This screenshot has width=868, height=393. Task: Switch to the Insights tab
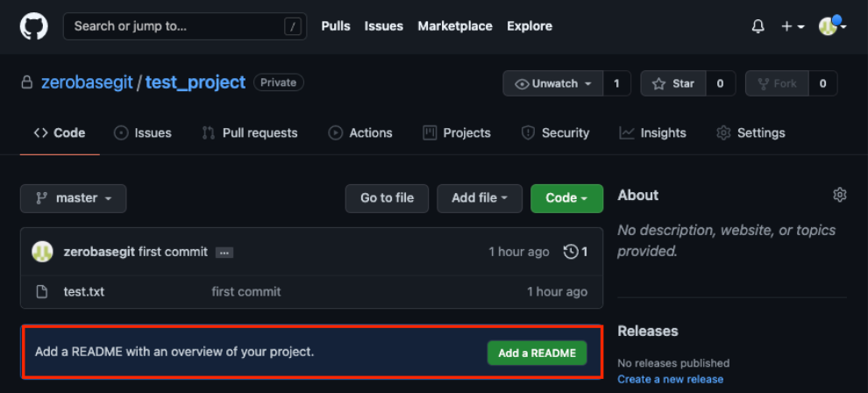[652, 132]
